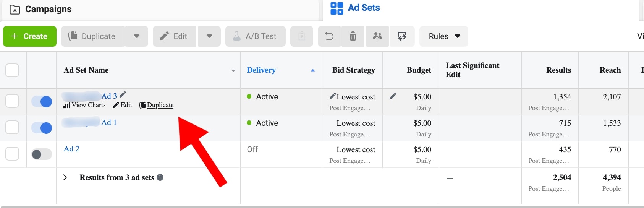
Task: Click the green Create button
Action: (x=30, y=36)
